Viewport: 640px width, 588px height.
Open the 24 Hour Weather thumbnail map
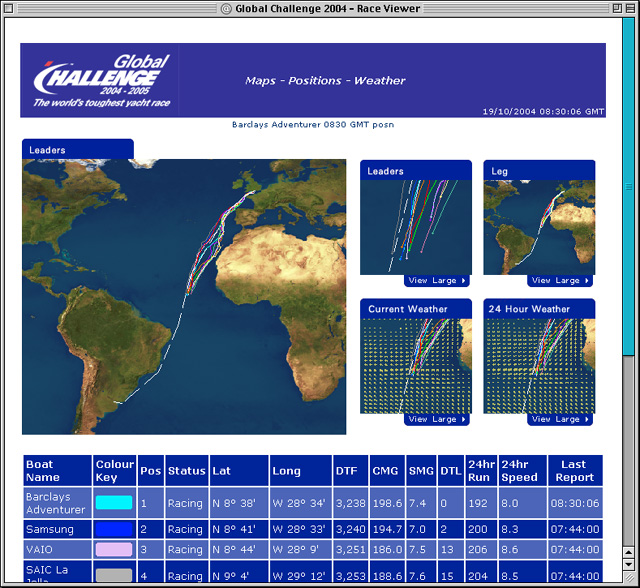539,366
